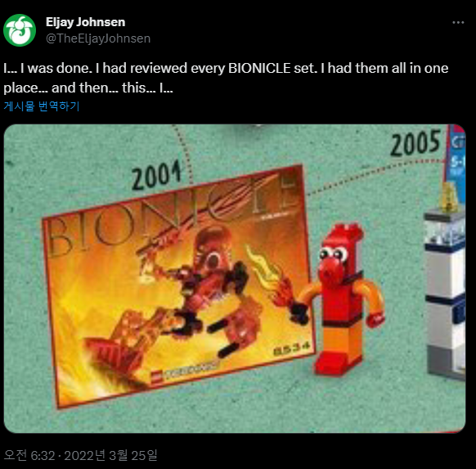476x469 pixels.
Task: Click the red figure's googly eyes
Action: click(334, 254)
